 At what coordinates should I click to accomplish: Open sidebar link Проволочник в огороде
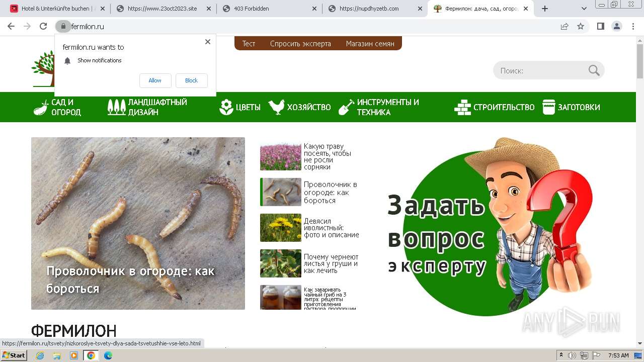click(x=330, y=193)
